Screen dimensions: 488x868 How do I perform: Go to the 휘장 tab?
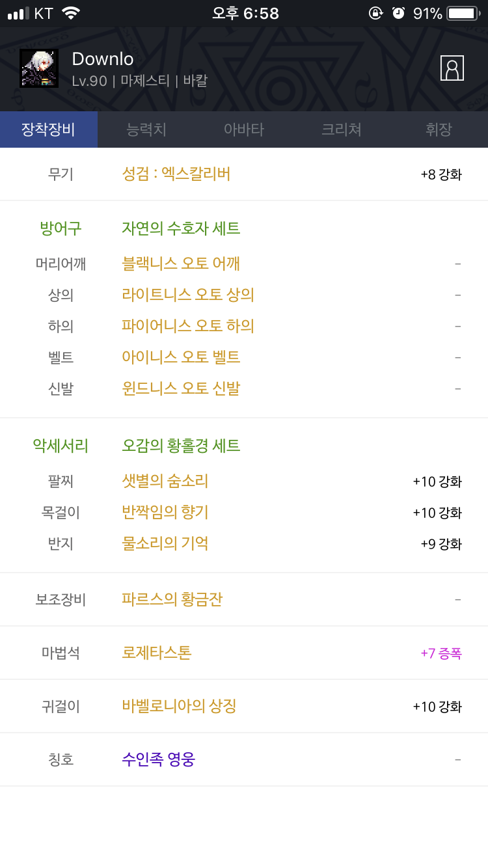click(x=439, y=129)
